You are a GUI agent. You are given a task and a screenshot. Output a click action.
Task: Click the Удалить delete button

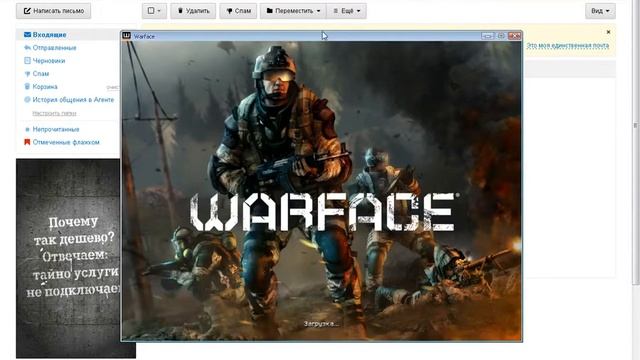coord(193,11)
